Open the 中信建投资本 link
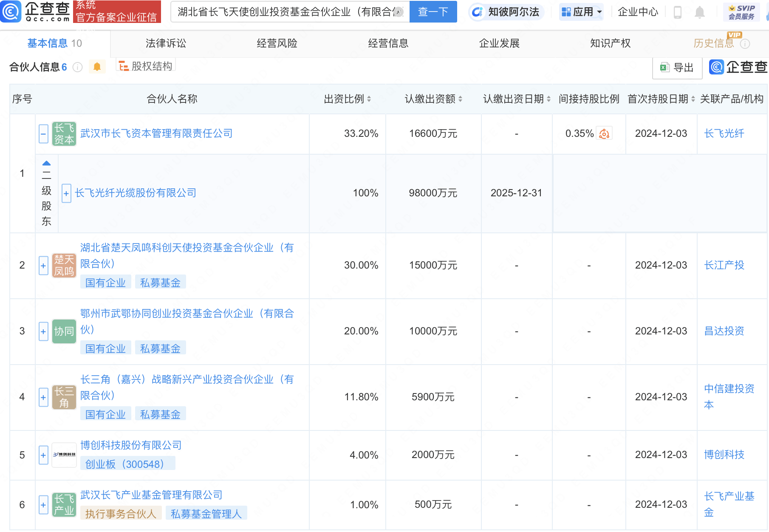This screenshot has width=769, height=532. [x=729, y=397]
